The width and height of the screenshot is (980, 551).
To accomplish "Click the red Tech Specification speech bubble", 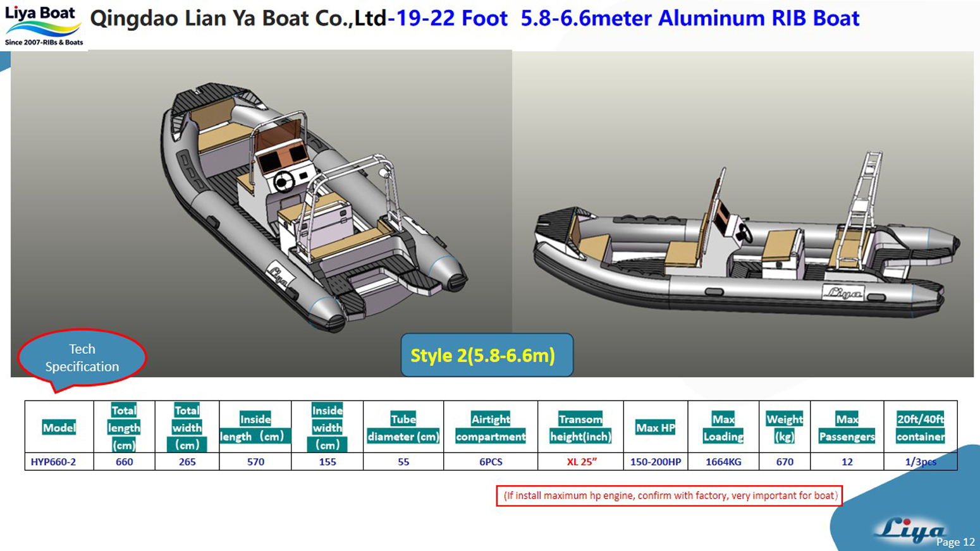I will tap(82, 358).
